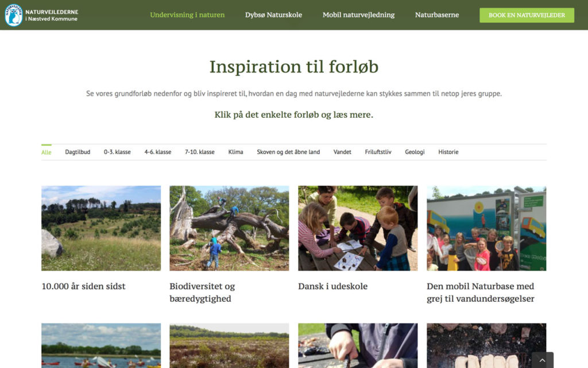The width and height of the screenshot is (588, 368).
Task: Open the Dybsø Naturskole menu item
Action: (x=273, y=15)
